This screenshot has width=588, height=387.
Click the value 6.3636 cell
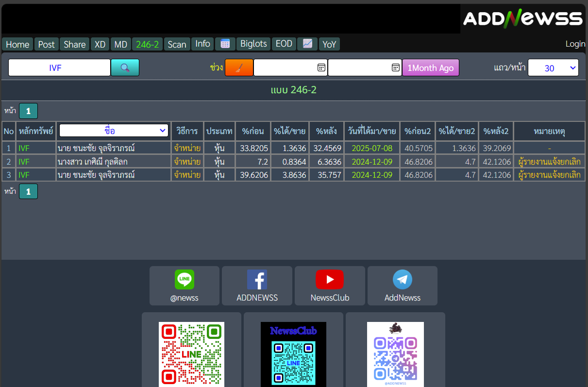point(326,161)
